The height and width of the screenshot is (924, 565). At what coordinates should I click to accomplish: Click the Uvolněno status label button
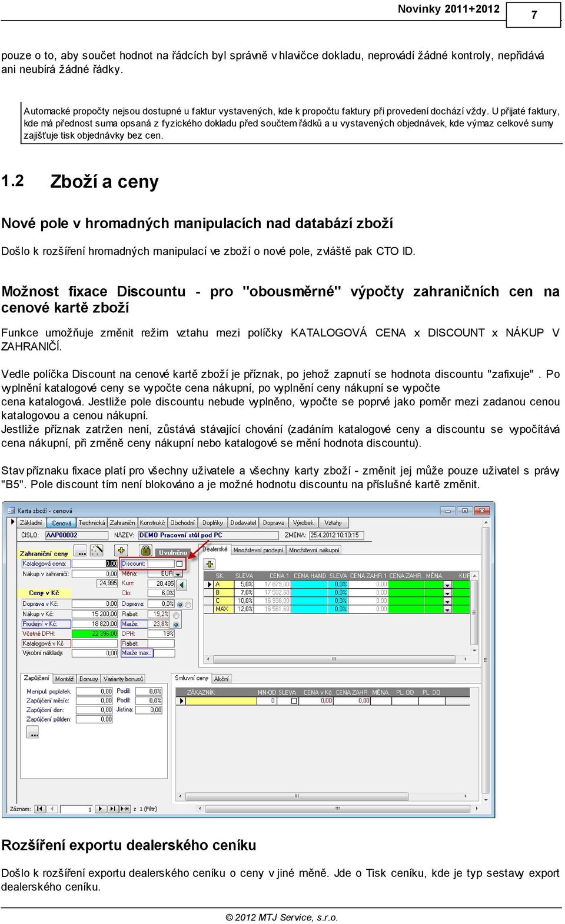coord(173,552)
